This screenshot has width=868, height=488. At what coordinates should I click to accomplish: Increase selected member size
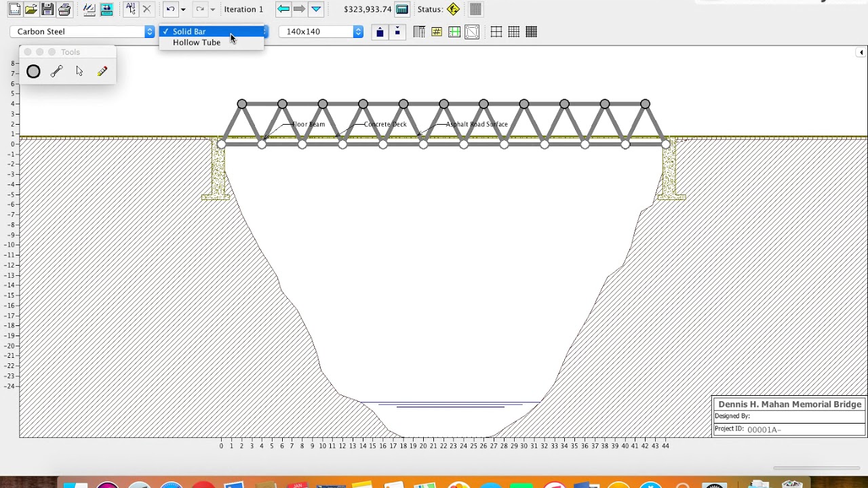380,32
